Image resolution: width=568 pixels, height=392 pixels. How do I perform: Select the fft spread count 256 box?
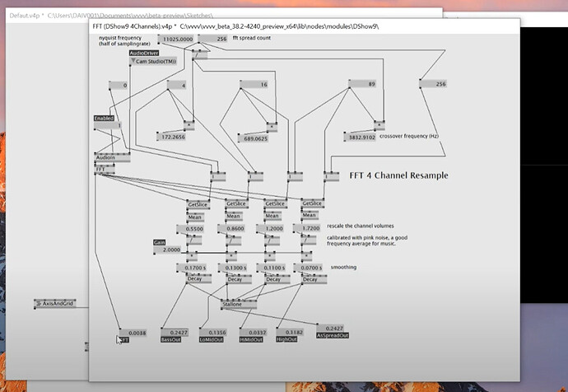click(x=212, y=39)
